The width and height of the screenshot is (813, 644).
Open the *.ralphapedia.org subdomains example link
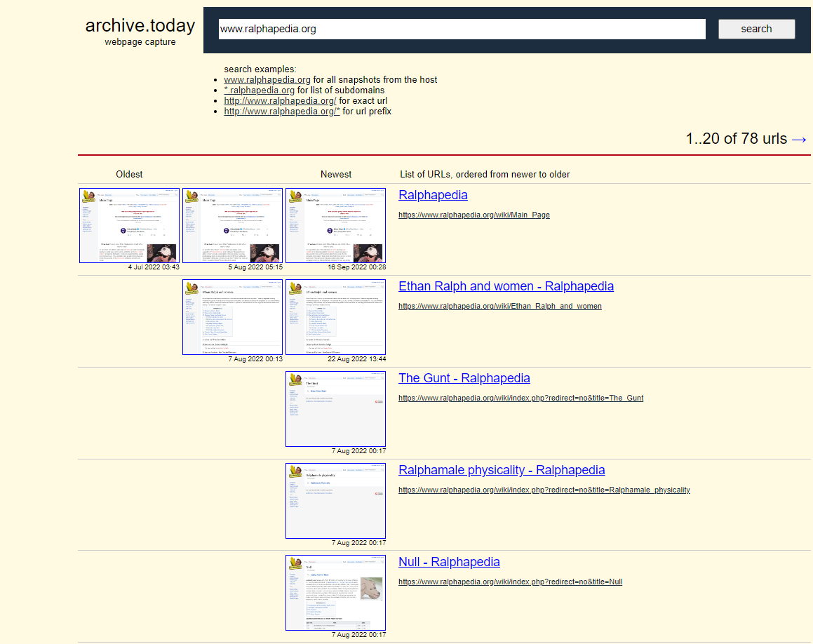coord(260,90)
